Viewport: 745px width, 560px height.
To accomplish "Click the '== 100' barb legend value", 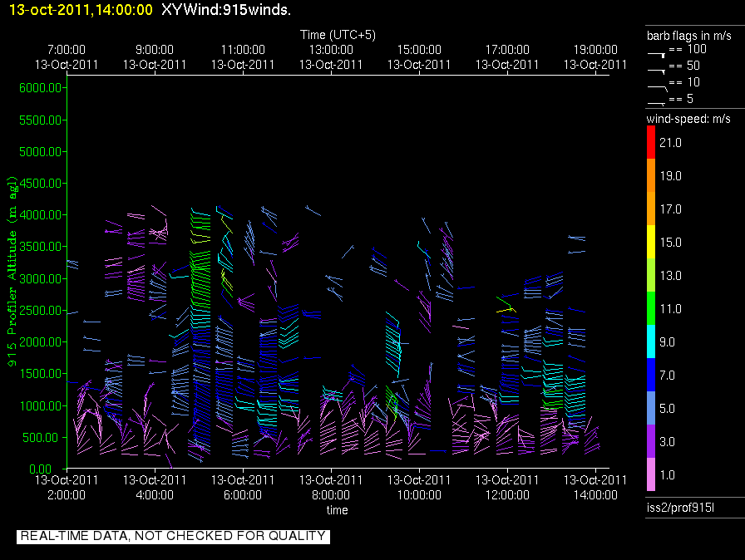I will pos(688,49).
